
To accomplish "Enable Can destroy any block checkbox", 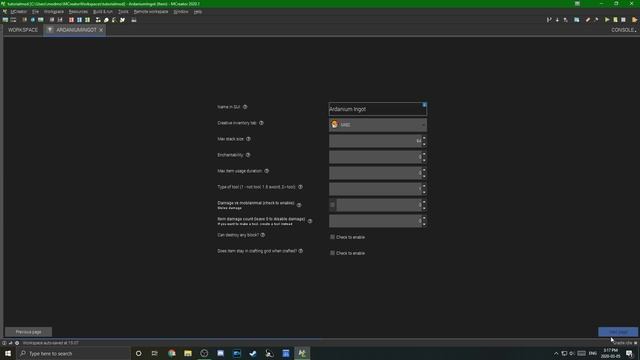I will click(x=332, y=237).
